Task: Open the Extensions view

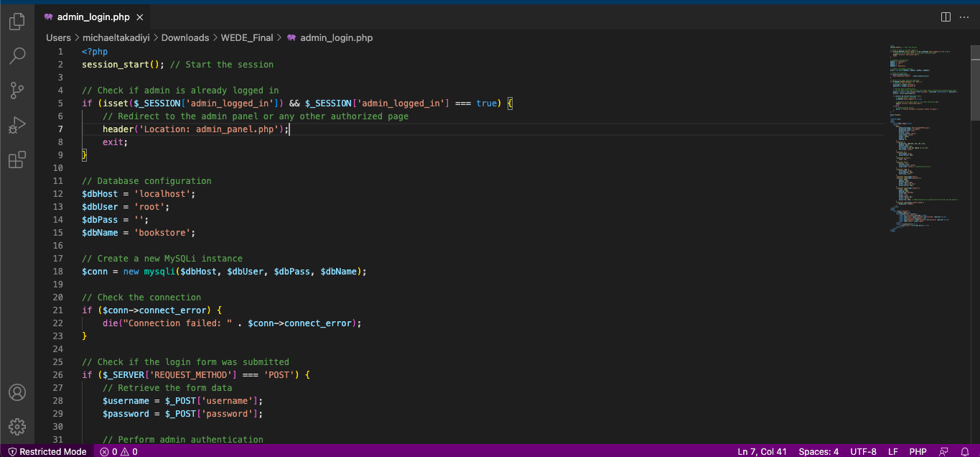Action: coord(17,160)
